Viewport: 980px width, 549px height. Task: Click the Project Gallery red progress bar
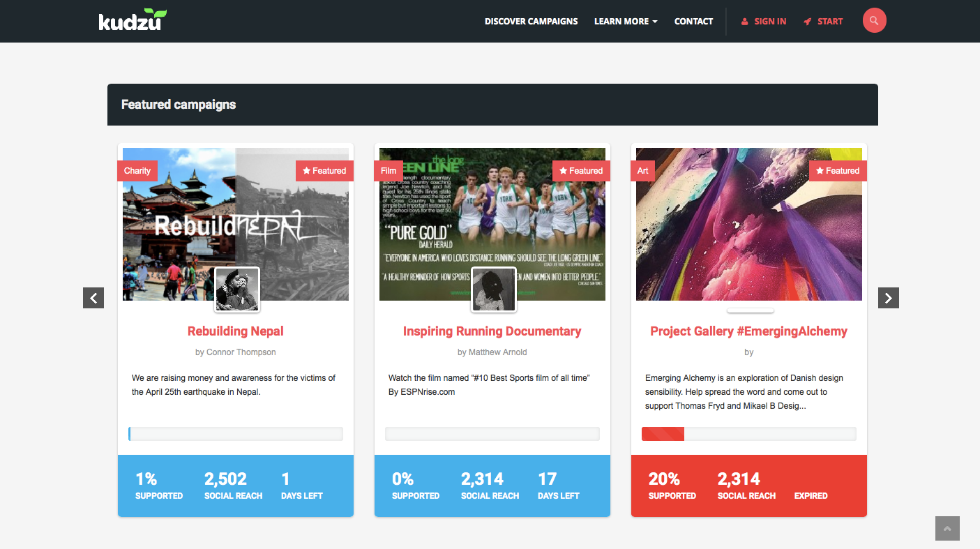click(x=749, y=434)
